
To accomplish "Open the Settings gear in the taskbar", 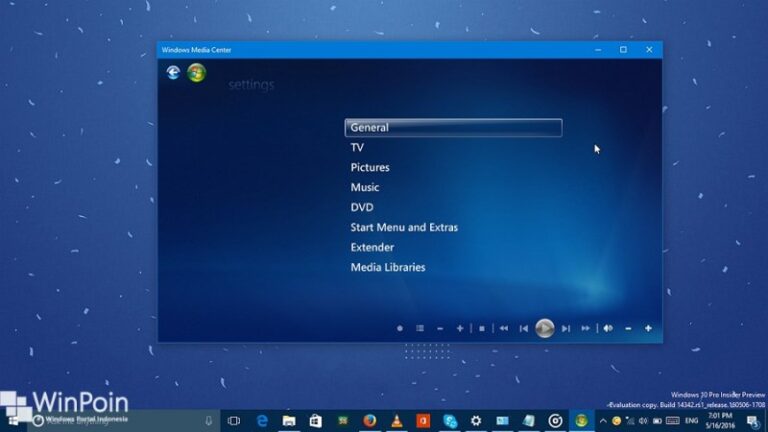I will click(x=476, y=421).
